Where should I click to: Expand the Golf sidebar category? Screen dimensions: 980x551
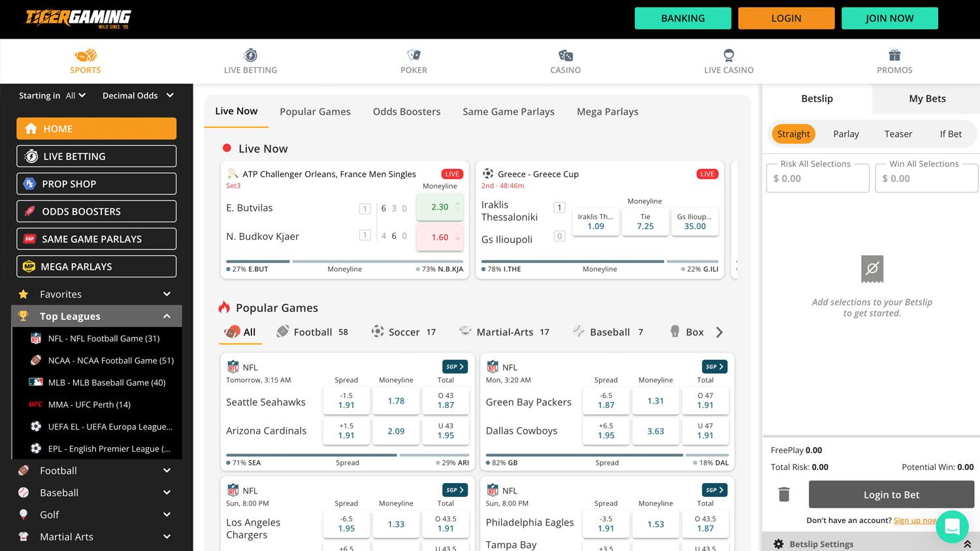pyautogui.click(x=167, y=514)
